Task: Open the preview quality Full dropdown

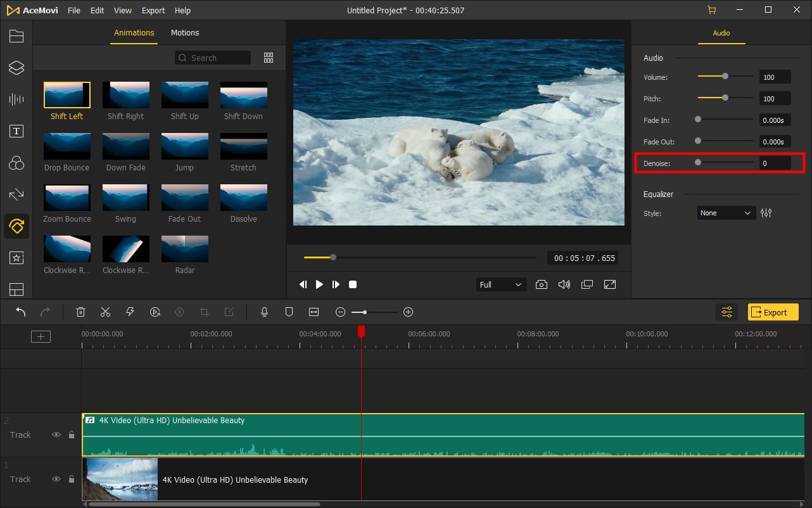Action: click(x=500, y=285)
